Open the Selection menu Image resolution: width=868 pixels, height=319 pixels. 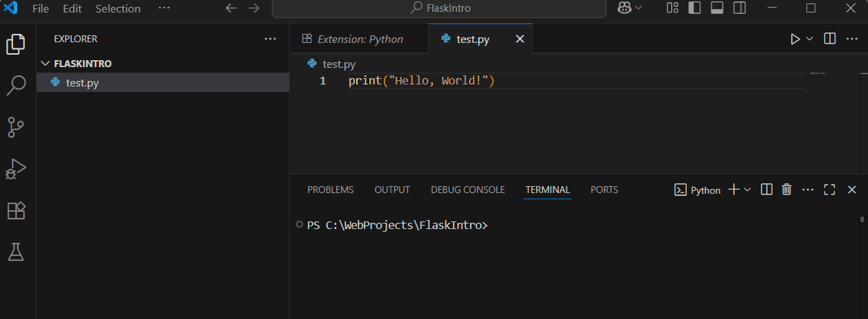point(118,9)
